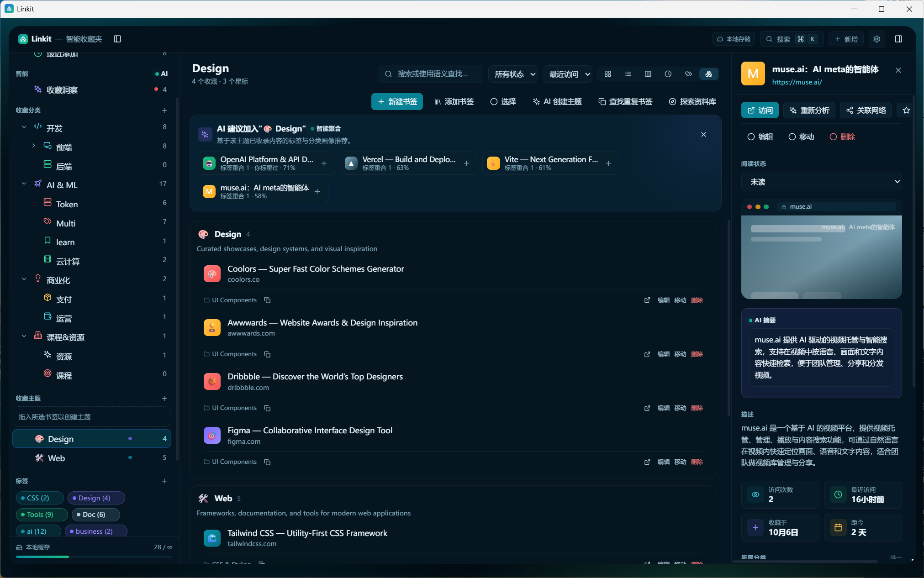The height and width of the screenshot is (578, 924).
Task: Add Vite suggestion to Design theme
Action: pos(608,163)
